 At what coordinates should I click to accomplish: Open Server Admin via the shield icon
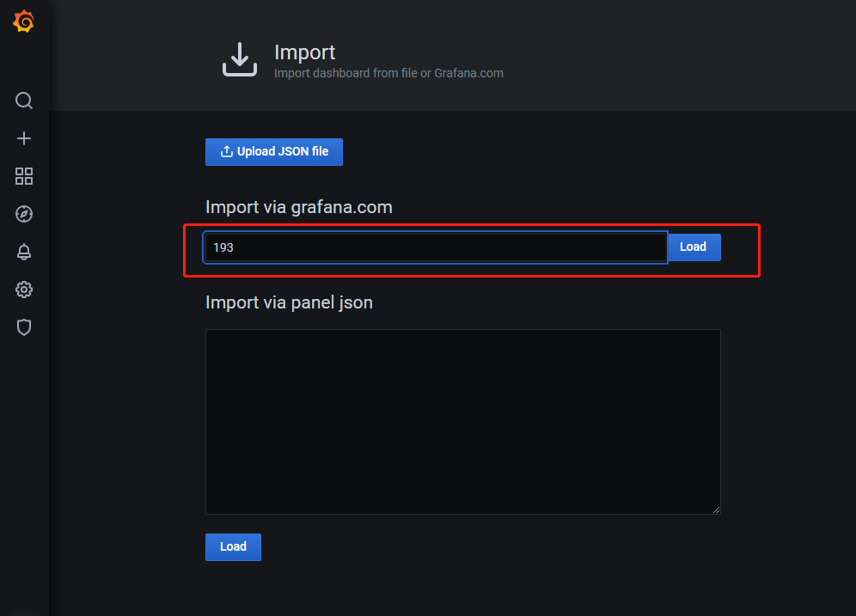pos(24,327)
